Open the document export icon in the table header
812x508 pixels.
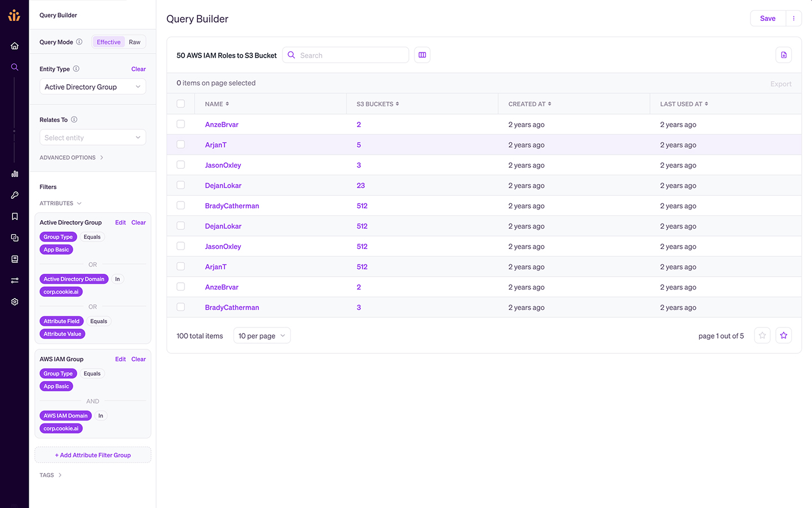pos(784,55)
